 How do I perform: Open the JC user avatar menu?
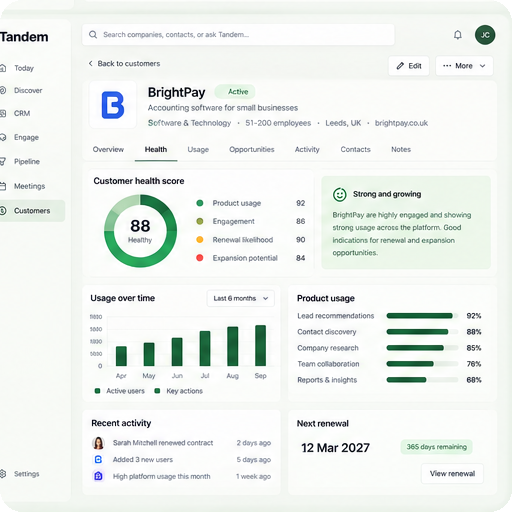485,35
